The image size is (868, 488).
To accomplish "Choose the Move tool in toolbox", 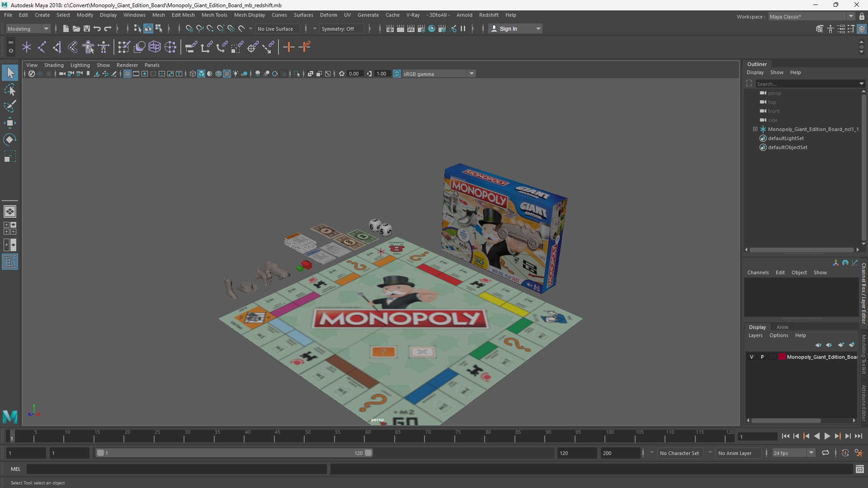I will tap(10, 123).
